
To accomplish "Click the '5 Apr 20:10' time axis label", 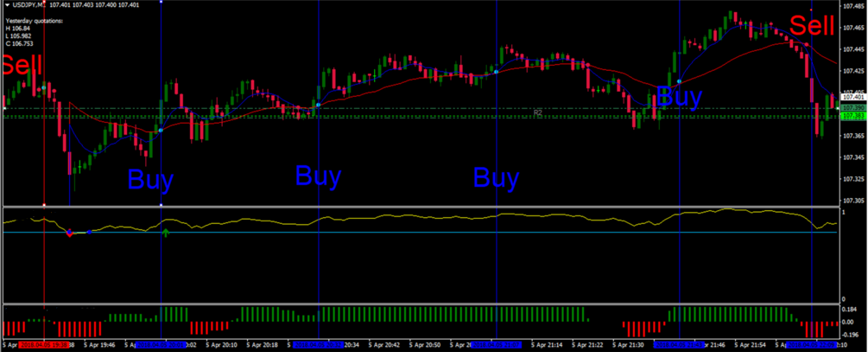I will pos(221,344).
